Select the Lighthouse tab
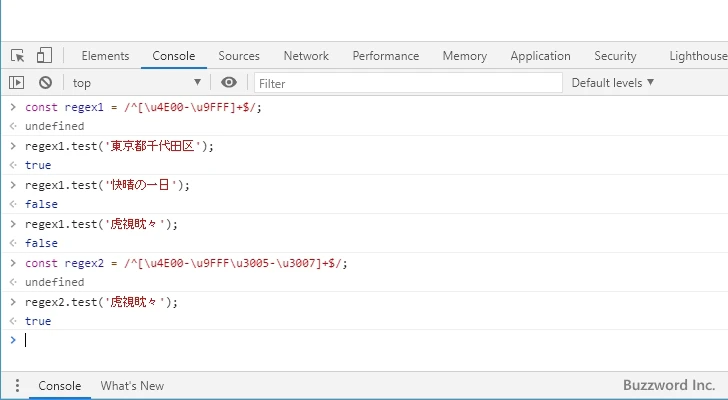Viewport: 728px width, 400px height. (698, 56)
